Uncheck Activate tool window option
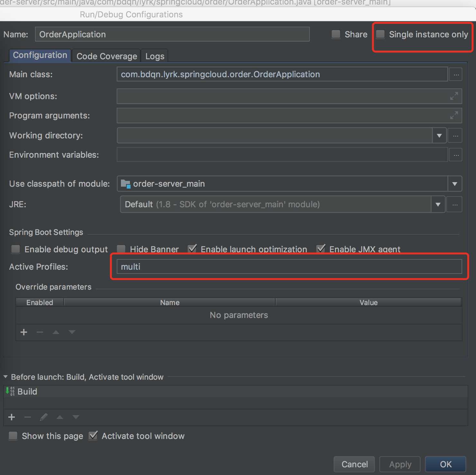The height and width of the screenshot is (475, 476). click(93, 436)
